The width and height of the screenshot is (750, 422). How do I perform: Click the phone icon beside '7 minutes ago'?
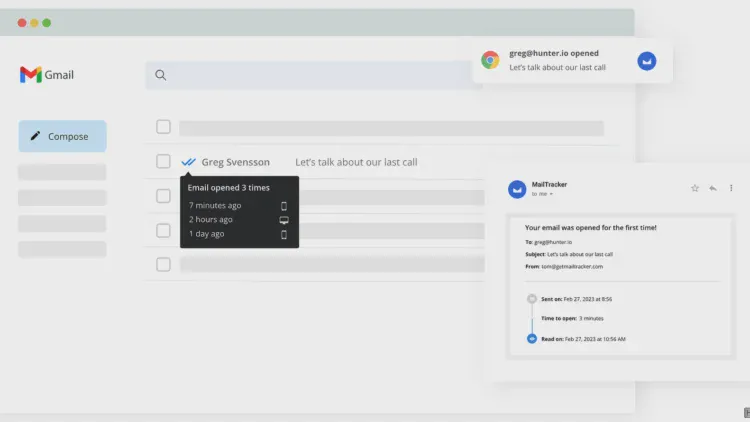(284, 206)
